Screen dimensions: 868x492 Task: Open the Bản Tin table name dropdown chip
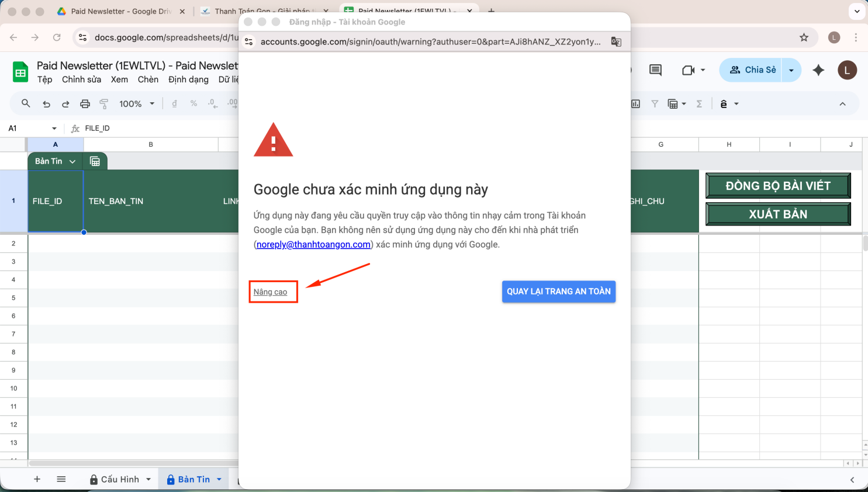(55, 161)
